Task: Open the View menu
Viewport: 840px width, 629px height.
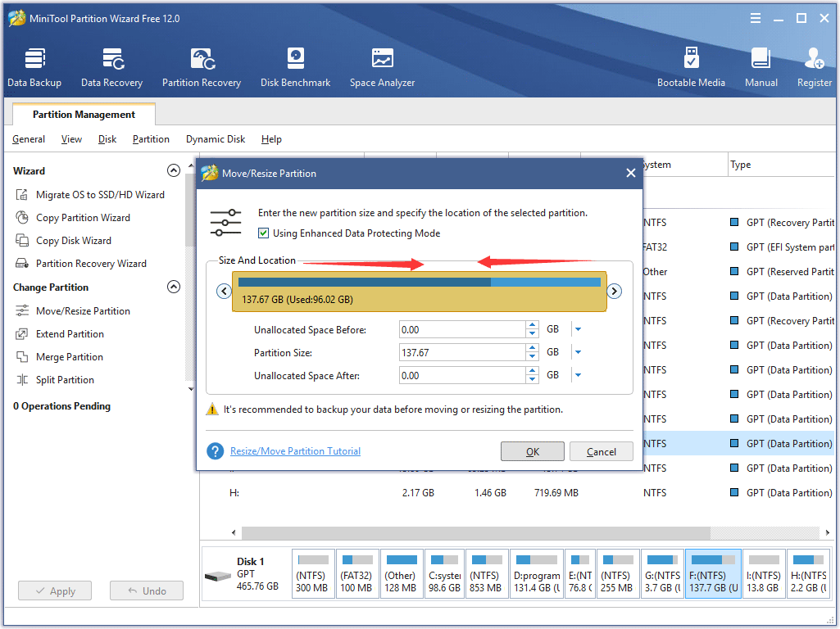Action: [71, 139]
